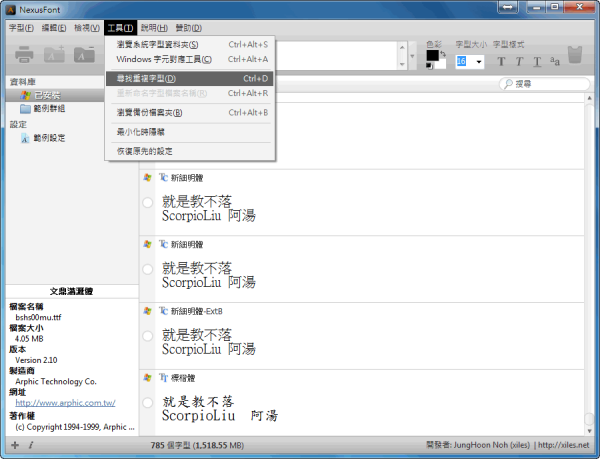This screenshot has height=459, width=600.
Task: Click 新細明體-ExtB font name label
Action: click(x=196, y=311)
